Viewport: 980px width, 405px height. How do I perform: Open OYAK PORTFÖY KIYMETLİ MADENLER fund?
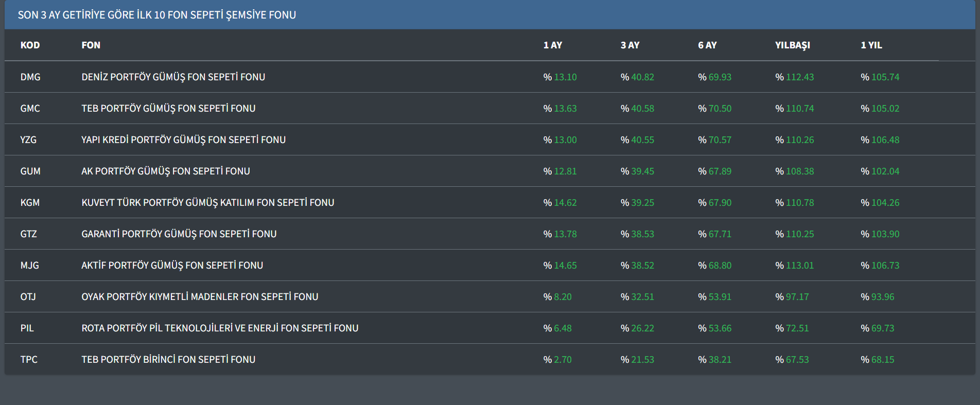(x=200, y=297)
